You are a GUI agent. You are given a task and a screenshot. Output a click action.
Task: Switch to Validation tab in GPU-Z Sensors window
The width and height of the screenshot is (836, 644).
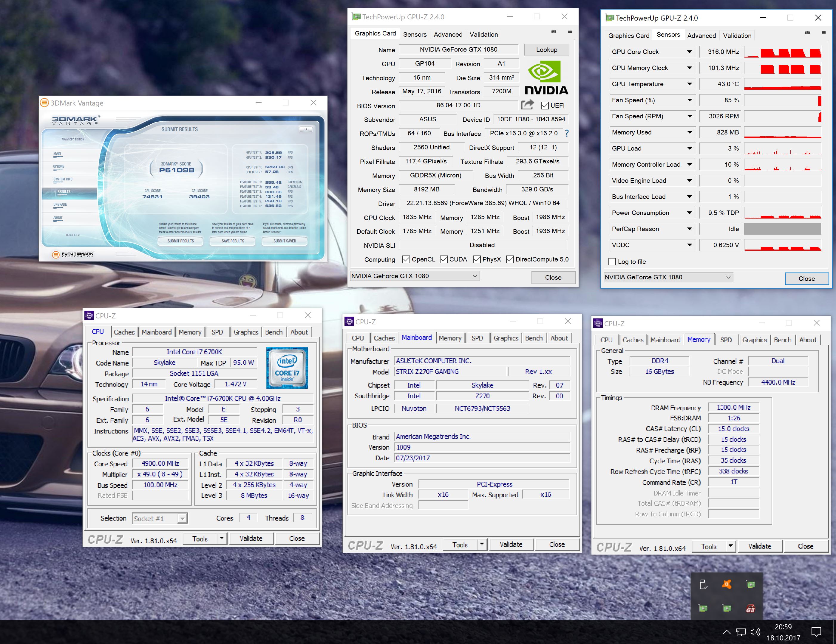[x=737, y=35]
